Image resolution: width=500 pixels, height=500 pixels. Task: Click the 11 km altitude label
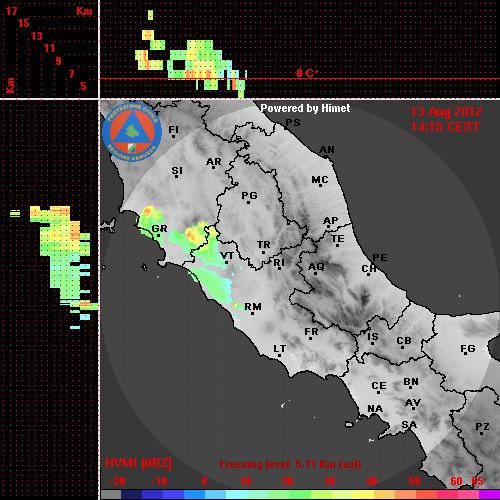pyautogui.click(x=49, y=48)
